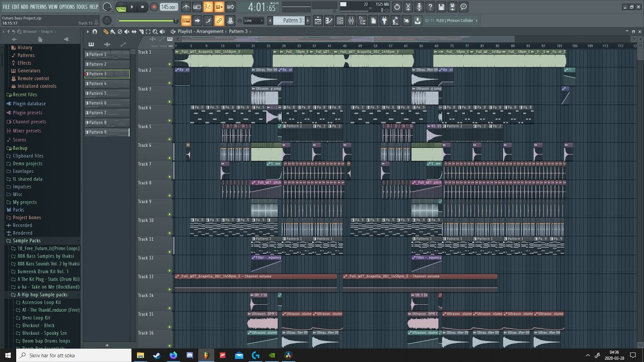
Task: Open the plugin picker plug icon
Action: click(x=384, y=21)
